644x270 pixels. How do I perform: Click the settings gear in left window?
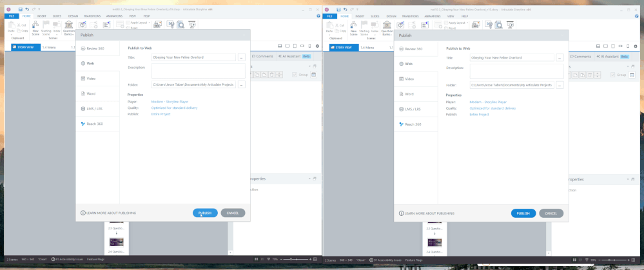317,46
